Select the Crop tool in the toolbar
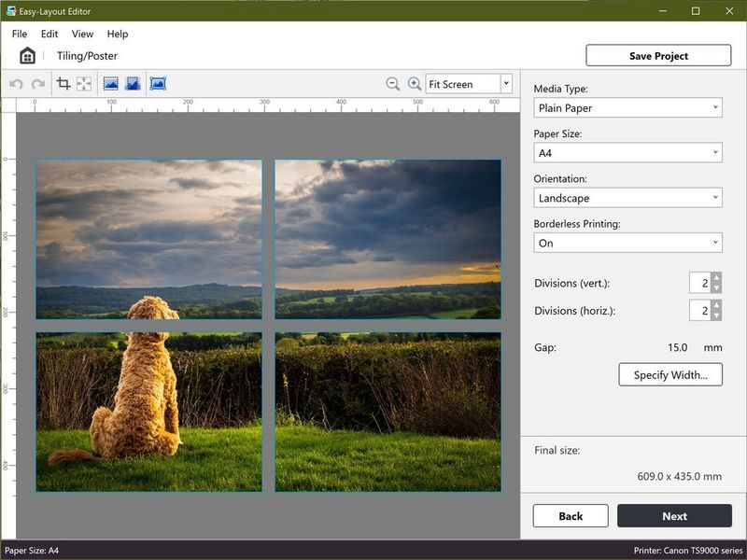The width and height of the screenshot is (747, 560). 63,83
